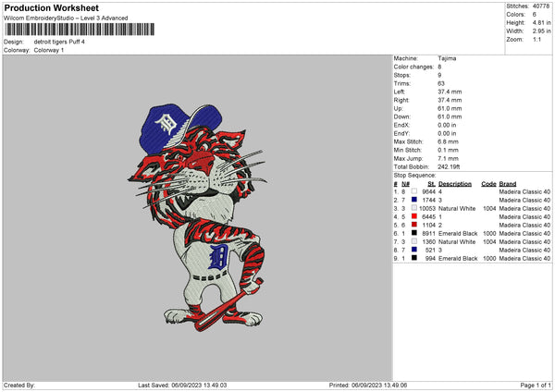Click the bright red swatch in stop row 4
Screen dimensions: 555x392
[414, 216]
